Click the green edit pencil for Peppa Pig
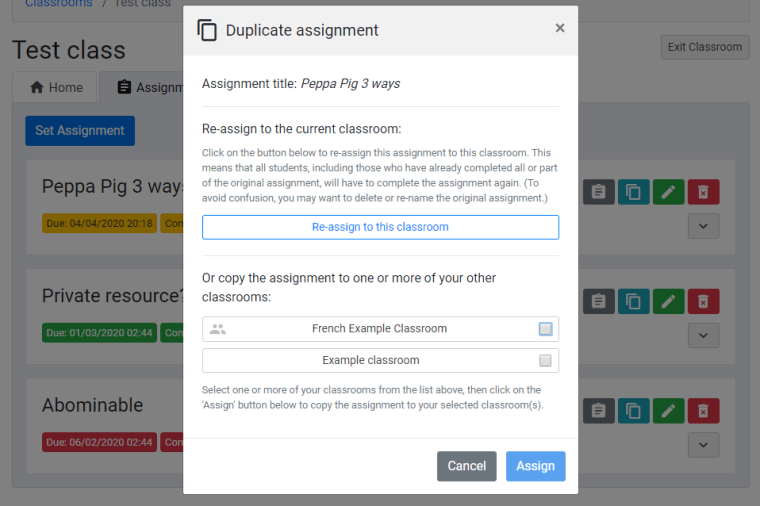The width and height of the screenshot is (760, 506). (x=668, y=191)
